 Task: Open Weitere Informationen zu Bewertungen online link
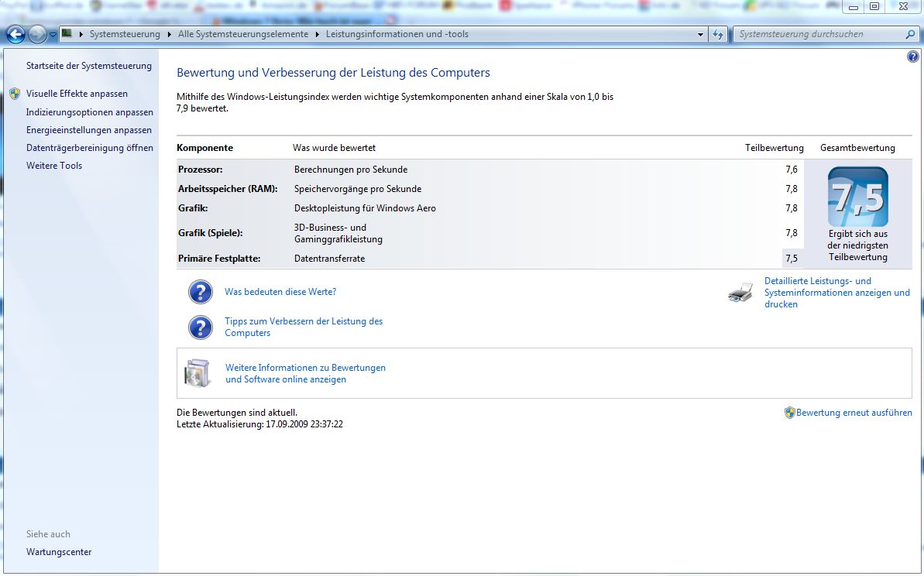[x=305, y=373]
